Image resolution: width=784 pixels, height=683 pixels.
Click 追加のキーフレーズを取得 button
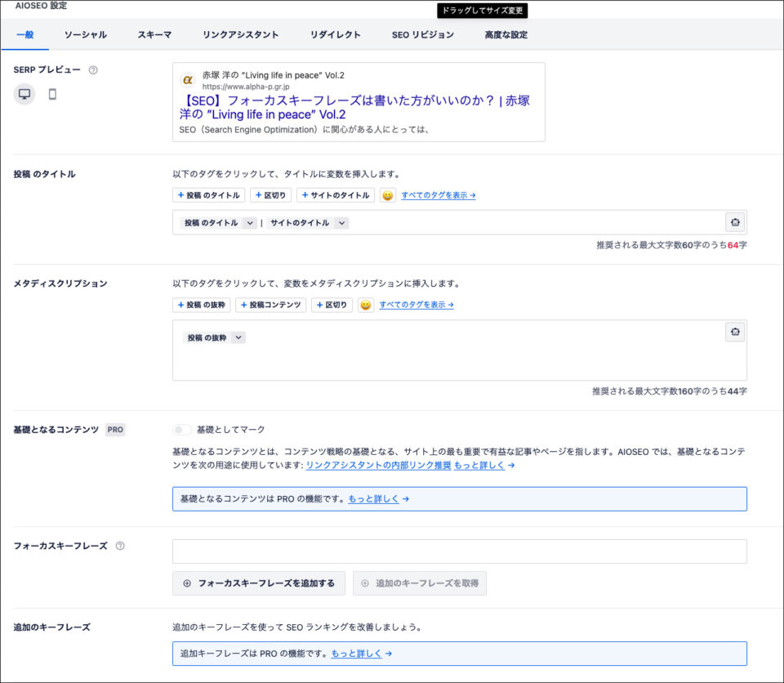pyautogui.click(x=420, y=583)
